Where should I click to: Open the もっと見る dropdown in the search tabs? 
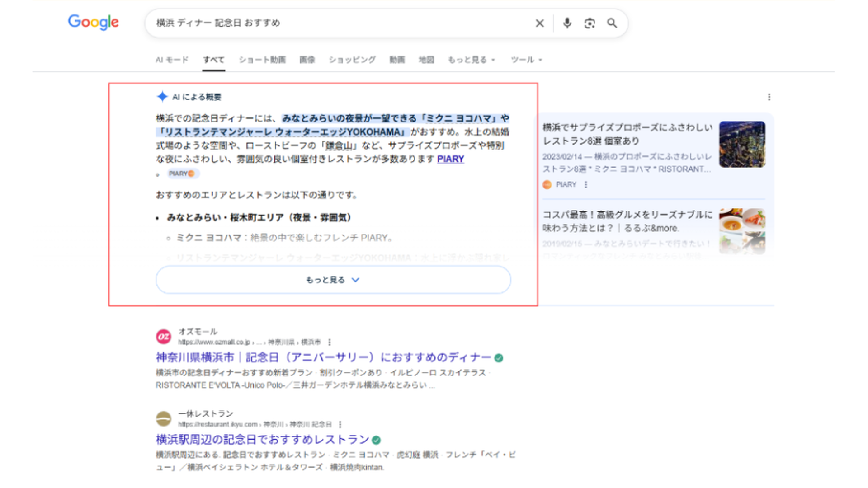(472, 60)
